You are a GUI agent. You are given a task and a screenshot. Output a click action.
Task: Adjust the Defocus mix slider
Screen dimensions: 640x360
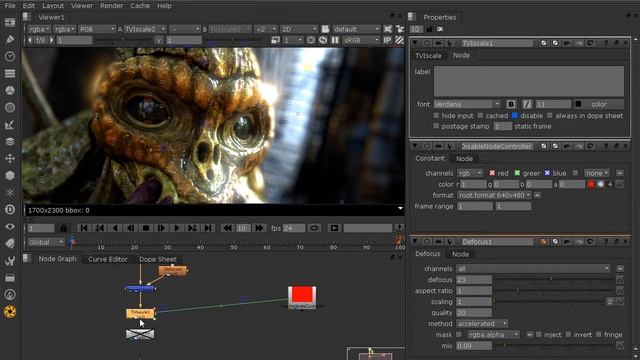[554, 345]
